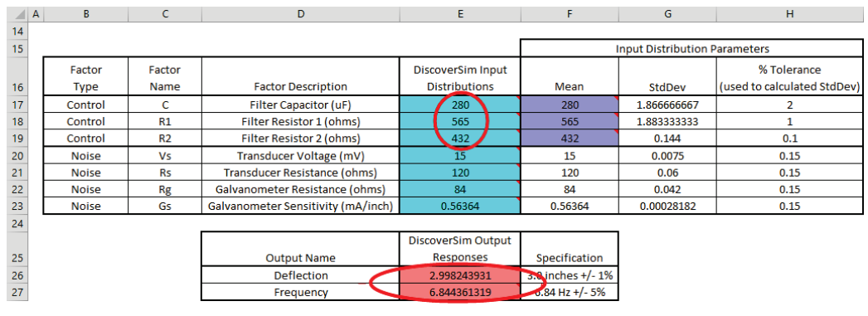Click input distribution cell with value 280

tap(459, 104)
